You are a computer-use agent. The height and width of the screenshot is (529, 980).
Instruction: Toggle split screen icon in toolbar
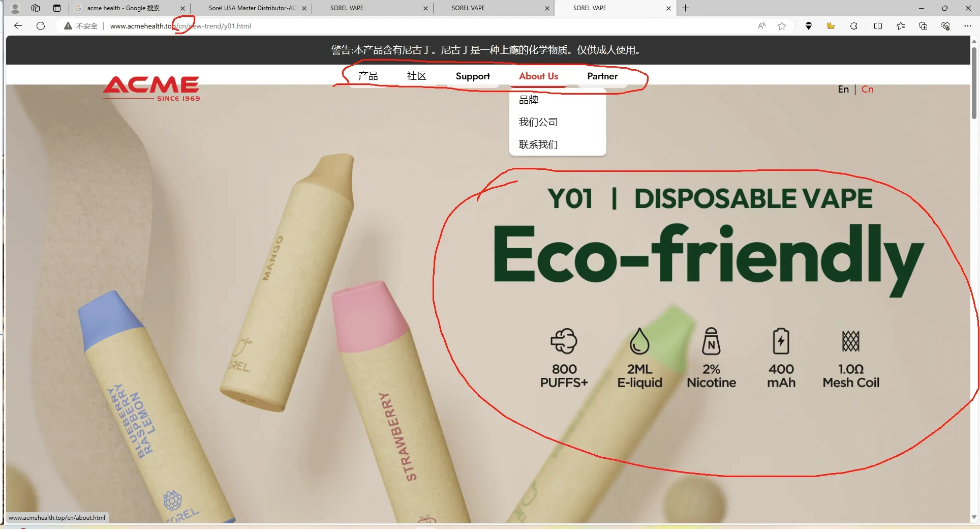click(878, 26)
